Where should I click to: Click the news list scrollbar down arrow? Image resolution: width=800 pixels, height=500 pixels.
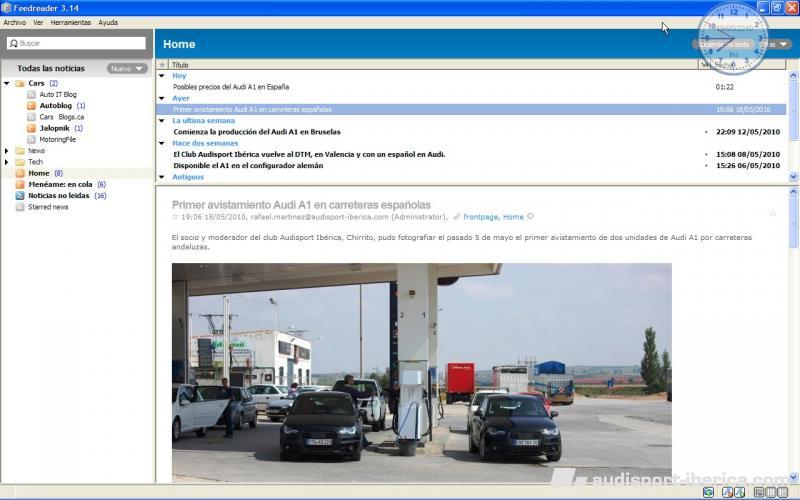pos(793,177)
